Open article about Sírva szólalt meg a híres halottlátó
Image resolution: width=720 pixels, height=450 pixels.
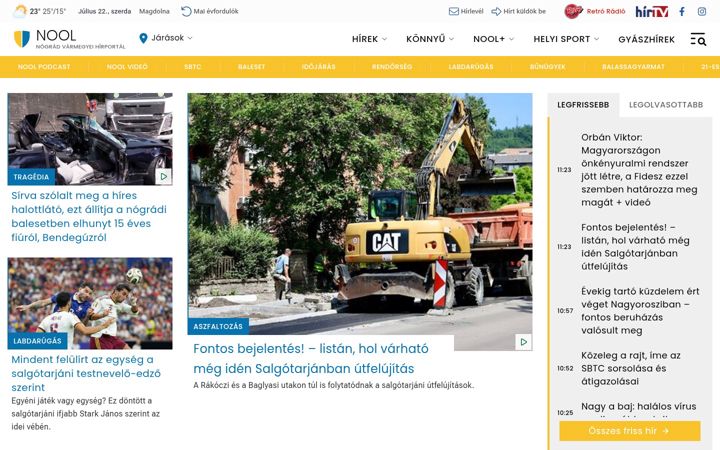coord(89,216)
